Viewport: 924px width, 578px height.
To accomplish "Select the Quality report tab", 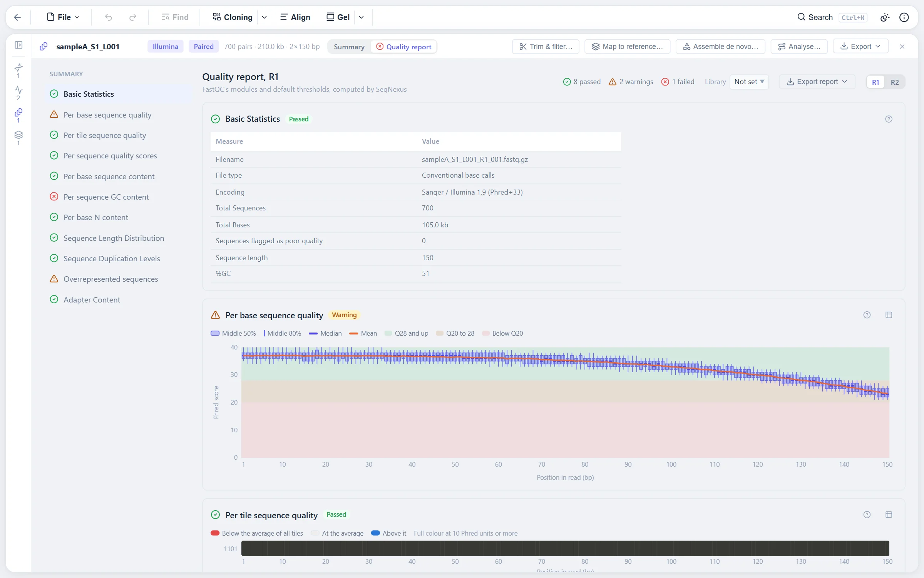I will [x=403, y=47].
